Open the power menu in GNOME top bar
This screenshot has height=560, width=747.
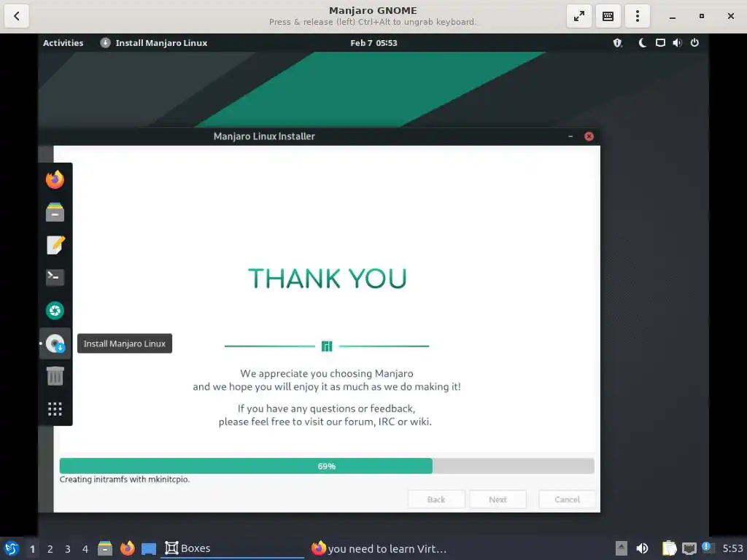tap(694, 43)
